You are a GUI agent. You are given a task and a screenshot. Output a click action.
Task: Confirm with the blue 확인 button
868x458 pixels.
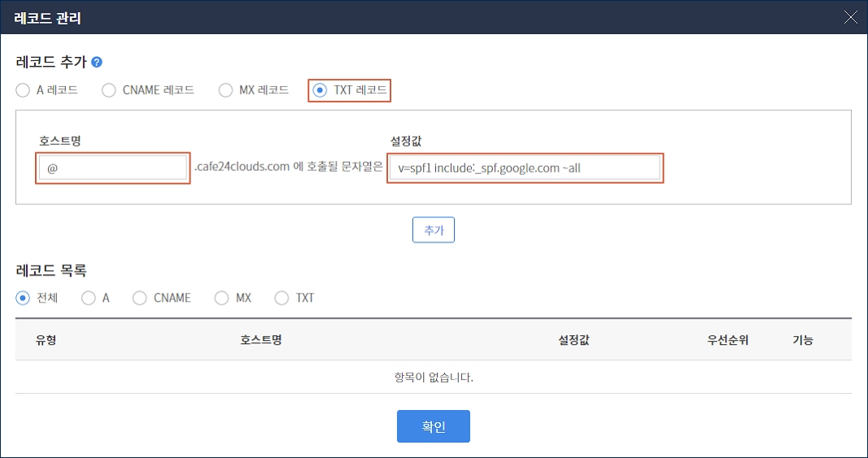(x=433, y=426)
